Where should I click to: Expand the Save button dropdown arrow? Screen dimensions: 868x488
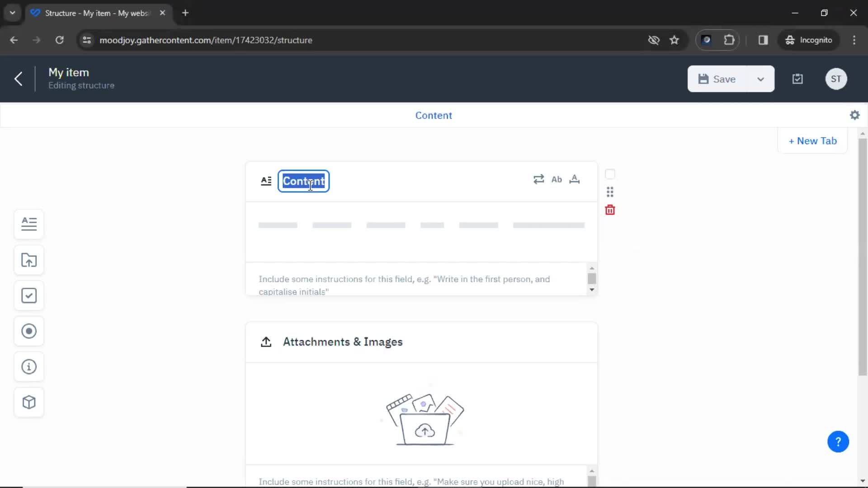(761, 78)
